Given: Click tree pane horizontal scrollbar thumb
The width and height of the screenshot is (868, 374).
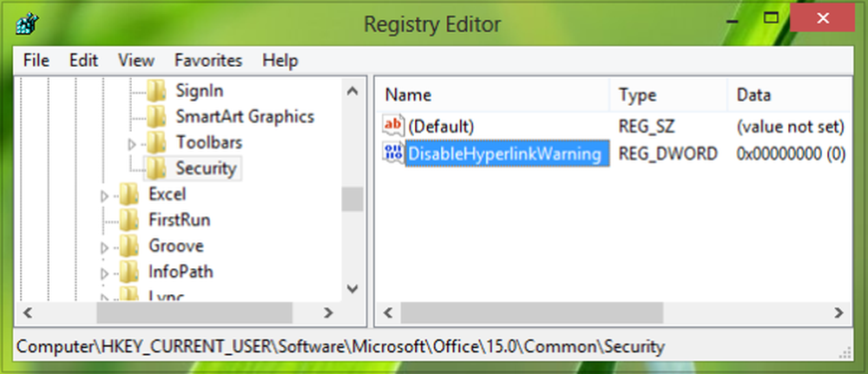Looking at the screenshot, I should coord(194,312).
